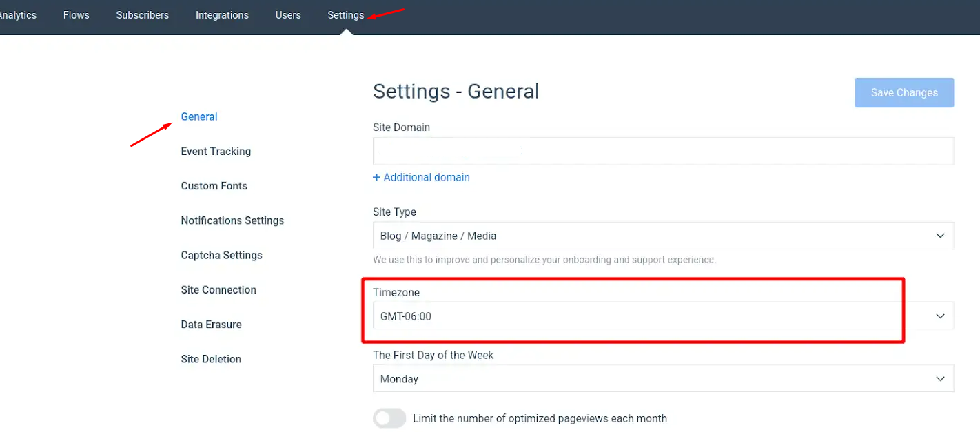Screen dimensions: 980x432
Task: Go to Custom Fonts settings
Action: coord(214,186)
